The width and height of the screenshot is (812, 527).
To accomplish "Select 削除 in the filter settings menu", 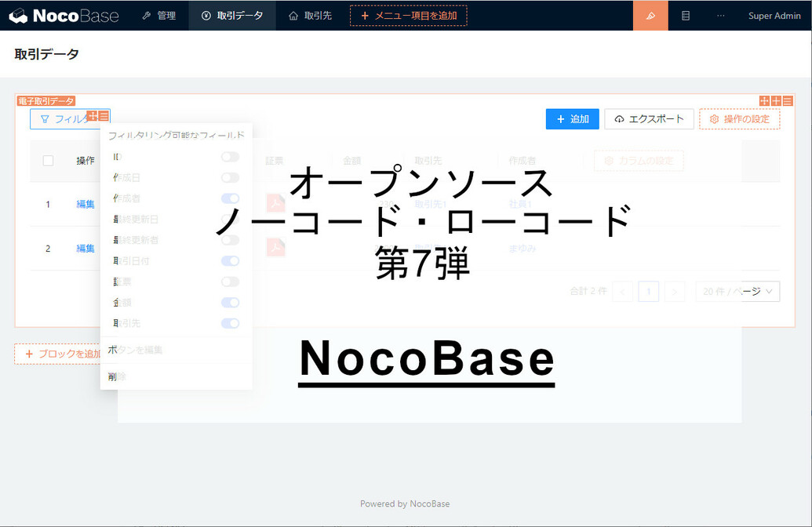I will point(176,376).
